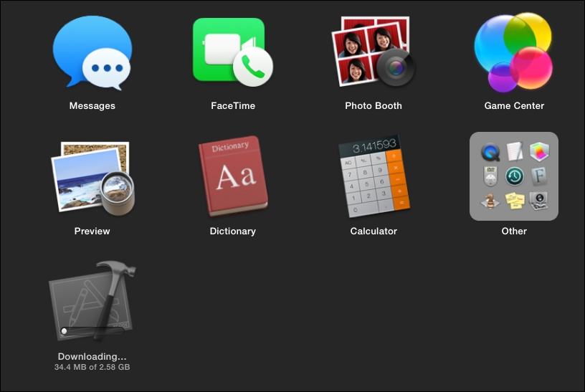This screenshot has width=585, height=392.
Task: Click the '34.4 MB of 2.58 GB' text
Action: click(92, 367)
